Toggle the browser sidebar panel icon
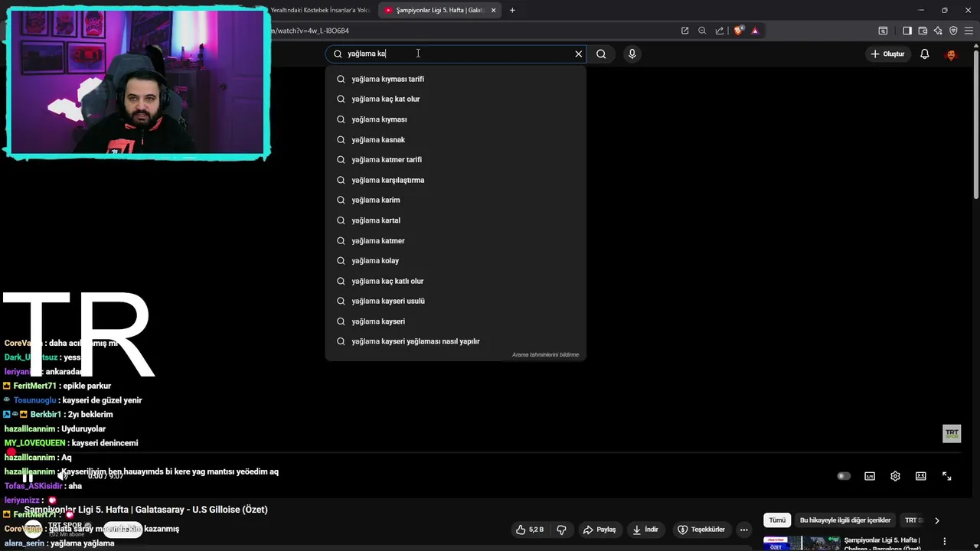Screen dimensions: 980x551 pos(907,31)
